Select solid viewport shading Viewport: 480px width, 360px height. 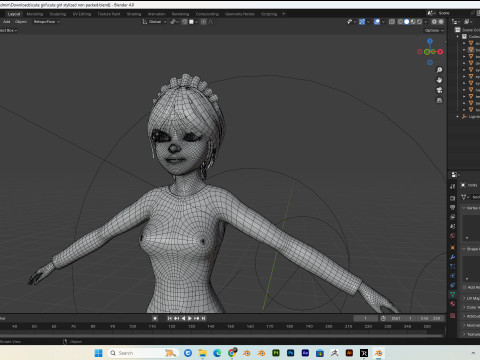click(x=407, y=22)
